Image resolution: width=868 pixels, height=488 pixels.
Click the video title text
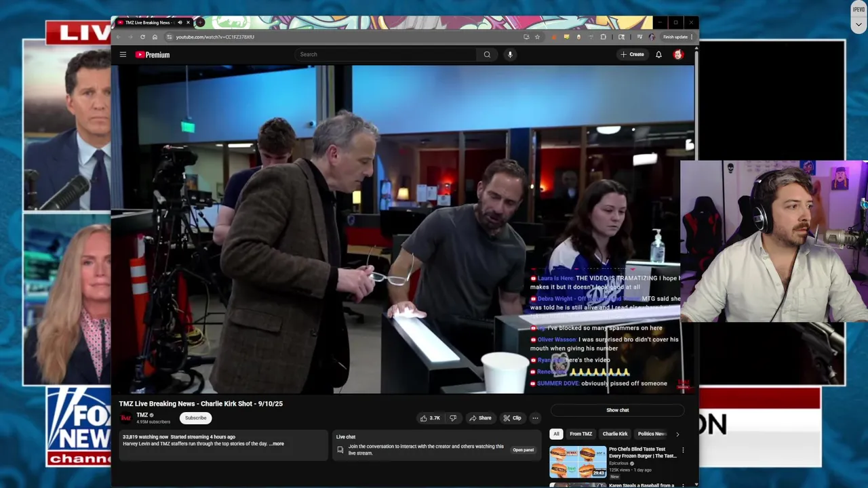click(201, 403)
